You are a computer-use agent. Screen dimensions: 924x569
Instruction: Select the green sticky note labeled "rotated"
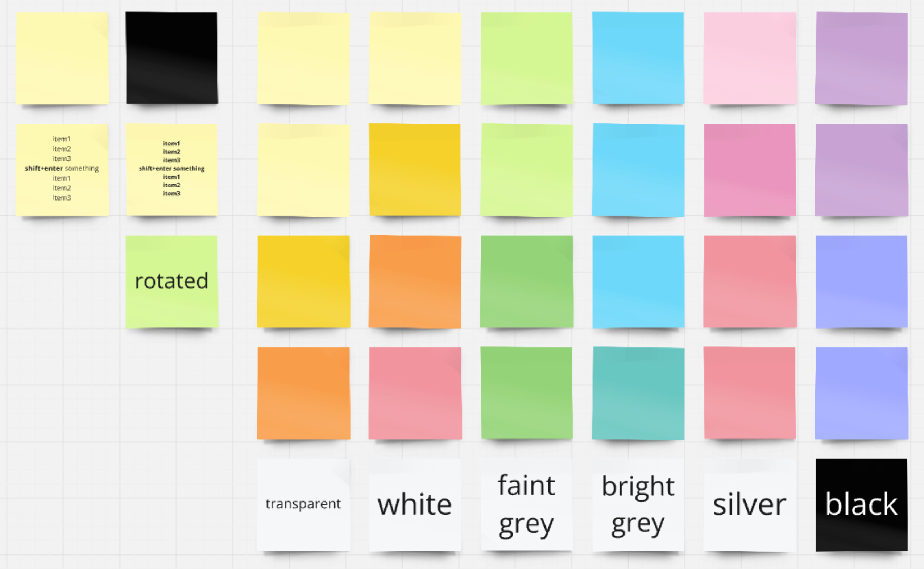171,281
